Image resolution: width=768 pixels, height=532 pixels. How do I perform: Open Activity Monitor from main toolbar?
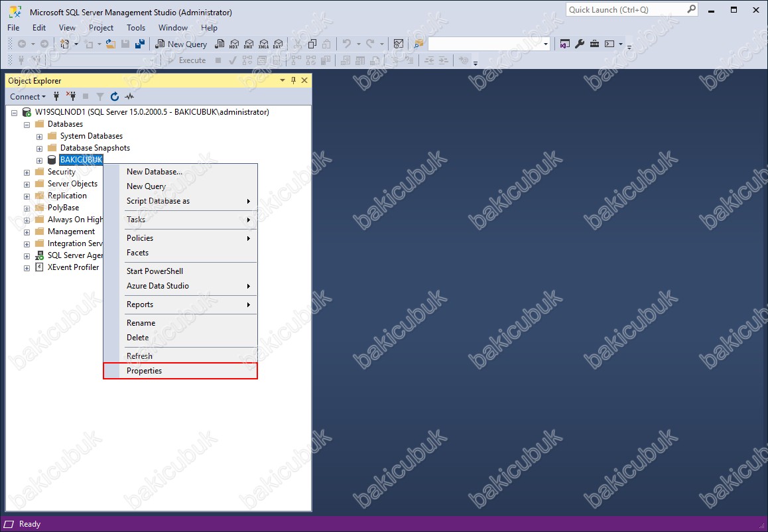pyautogui.click(x=399, y=44)
